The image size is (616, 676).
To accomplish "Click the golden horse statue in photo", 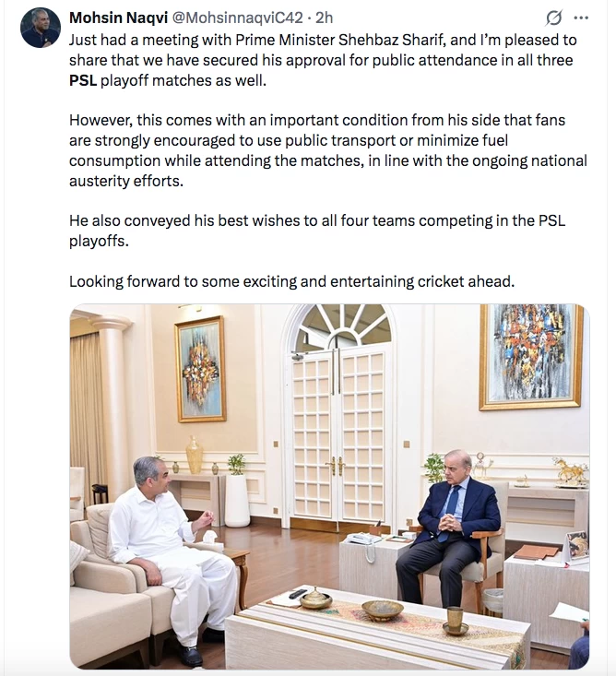I will [571, 471].
